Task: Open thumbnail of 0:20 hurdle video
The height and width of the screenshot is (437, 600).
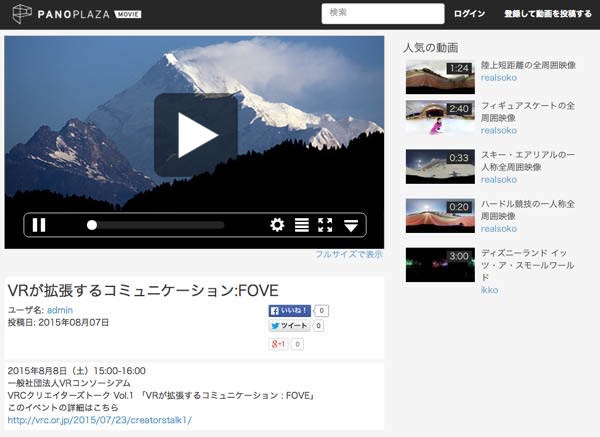Action: 440,215
